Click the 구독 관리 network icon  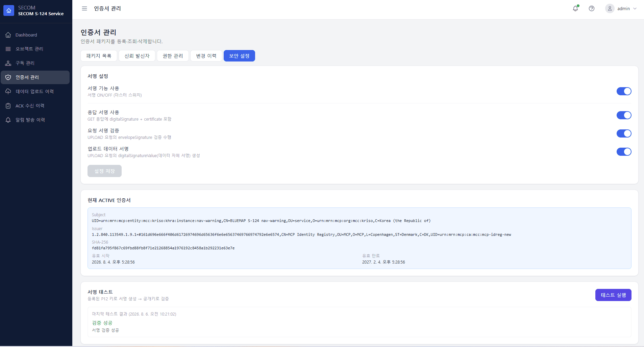point(8,63)
